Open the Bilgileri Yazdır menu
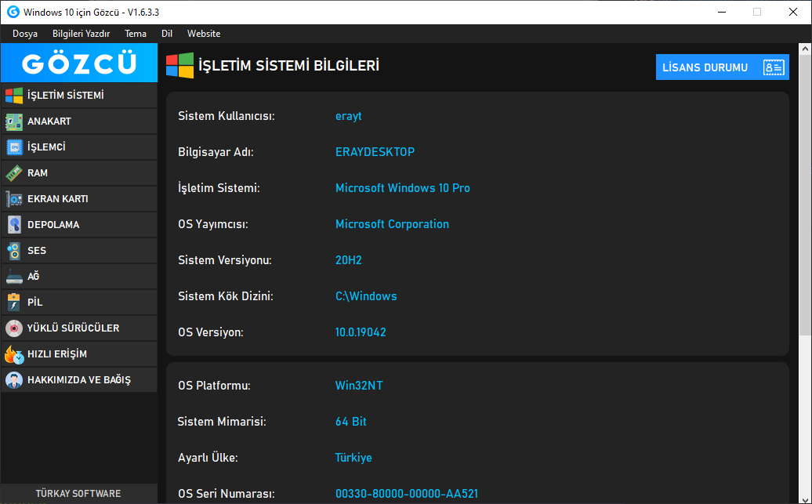Screen dimensions: 812x504 (82, 34)
